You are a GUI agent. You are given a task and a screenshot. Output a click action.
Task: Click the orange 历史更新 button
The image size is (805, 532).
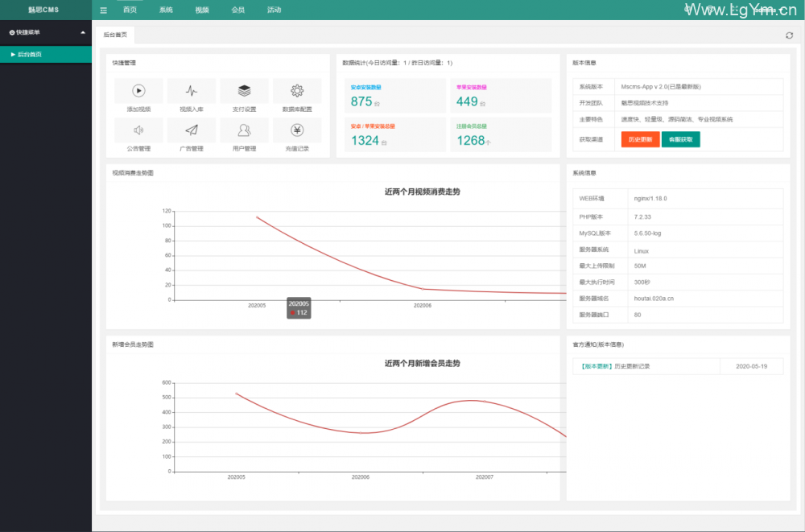point(640,139)
